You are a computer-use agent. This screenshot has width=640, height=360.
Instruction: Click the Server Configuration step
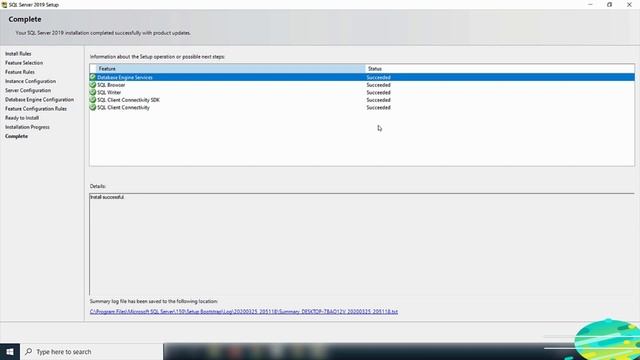click(28, 90)
